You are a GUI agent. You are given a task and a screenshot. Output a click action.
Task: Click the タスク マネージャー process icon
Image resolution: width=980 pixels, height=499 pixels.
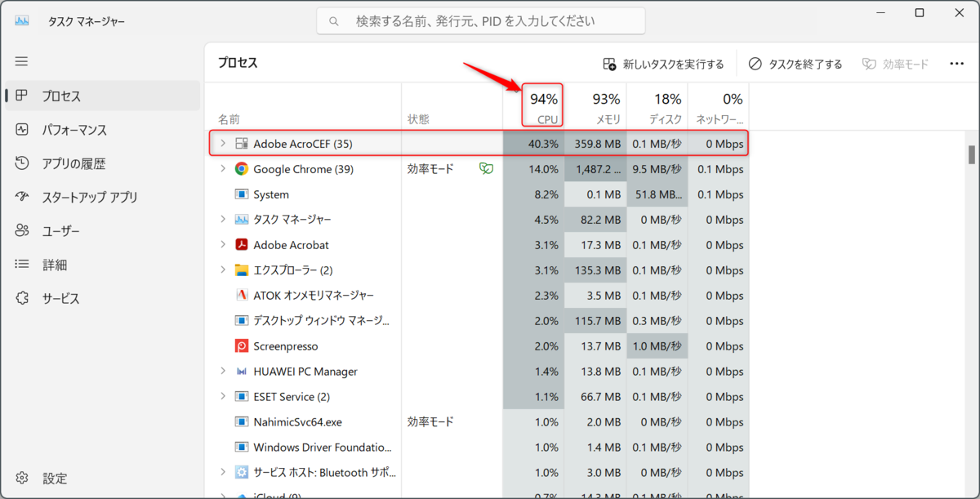(x=242, y=220)
